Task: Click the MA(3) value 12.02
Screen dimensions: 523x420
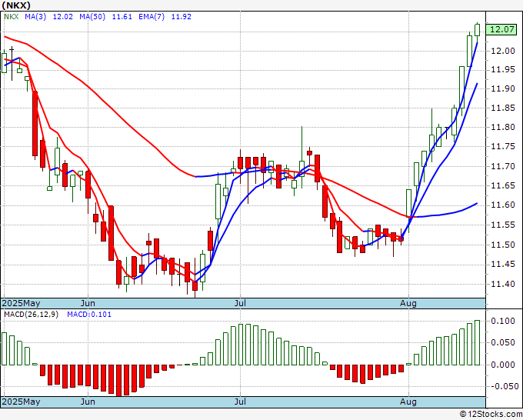Action: pos(63,17)
